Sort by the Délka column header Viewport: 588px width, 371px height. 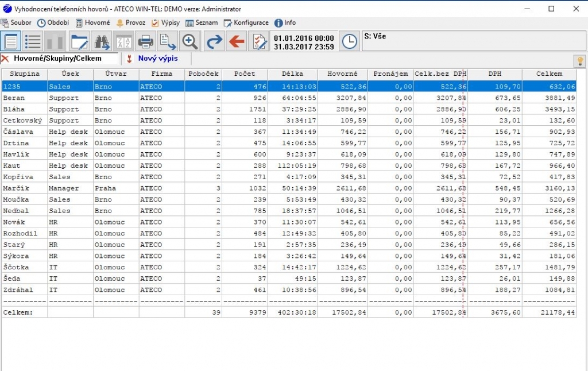(x=293, y=74)
